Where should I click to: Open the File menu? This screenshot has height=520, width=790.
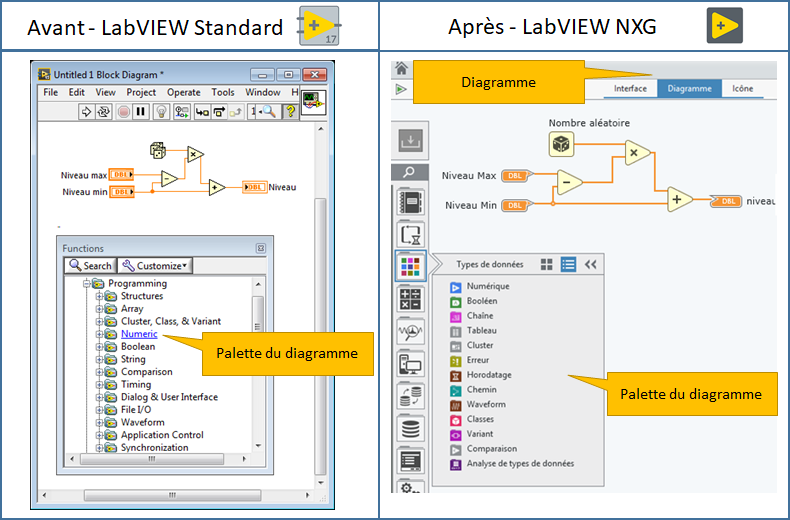pos(50,92)
